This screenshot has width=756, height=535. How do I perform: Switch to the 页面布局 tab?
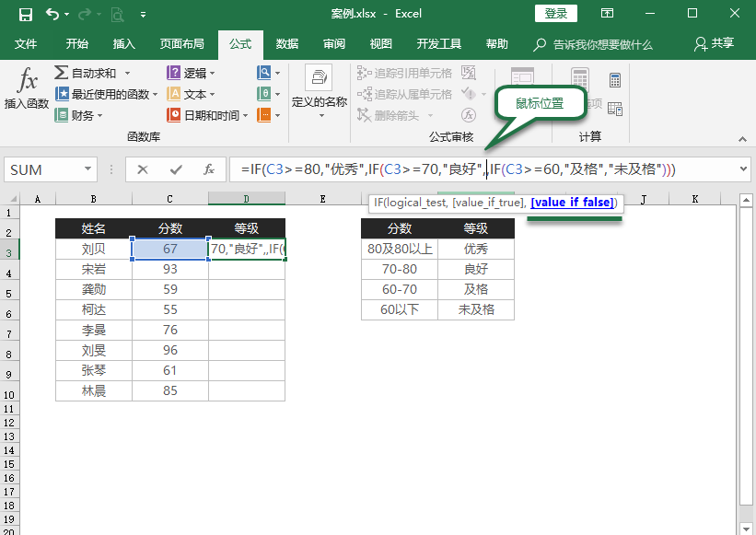click(x=181, y=44)
